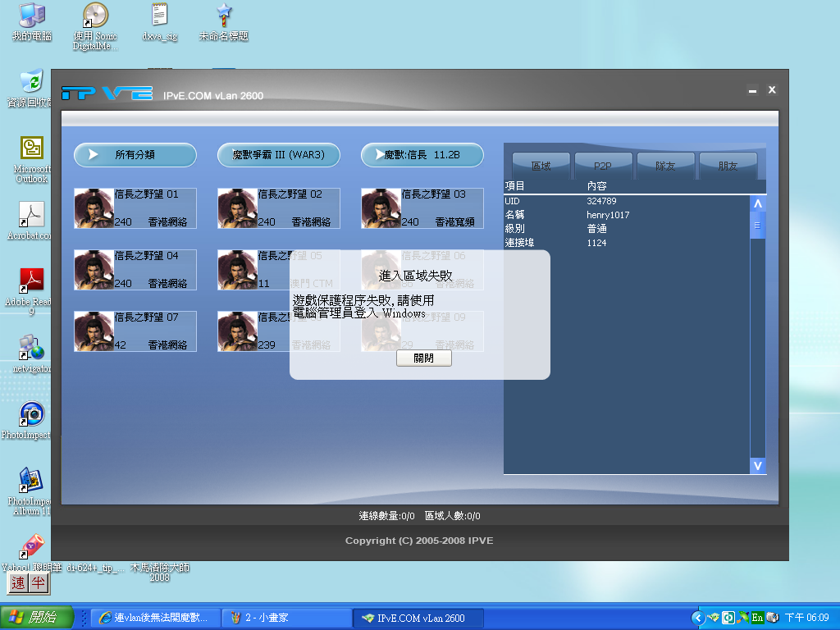Click the system clock 下午 06:09
840x630 pixels.
[x=807, y=618]
